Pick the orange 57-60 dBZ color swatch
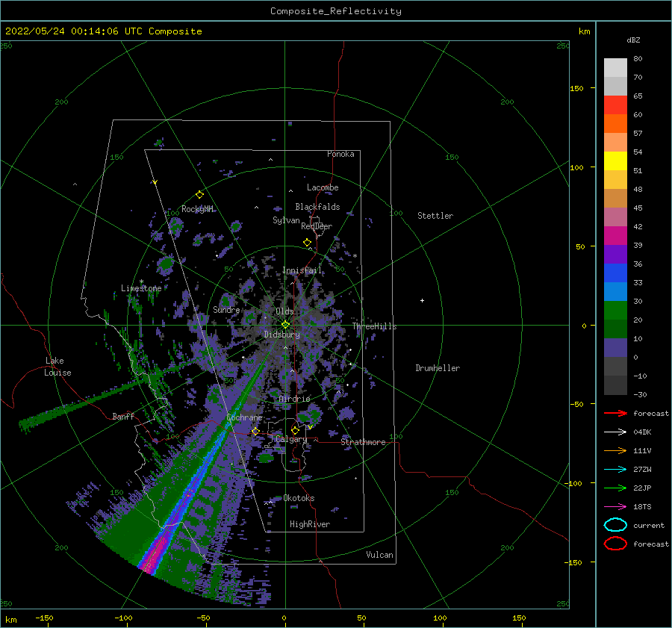The image size is (672, 628). 615,124
